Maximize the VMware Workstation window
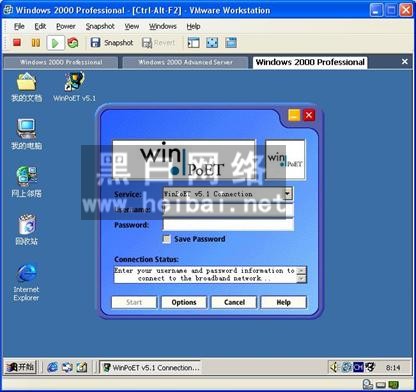Screen dimensions: 416x392 (391, 10)
